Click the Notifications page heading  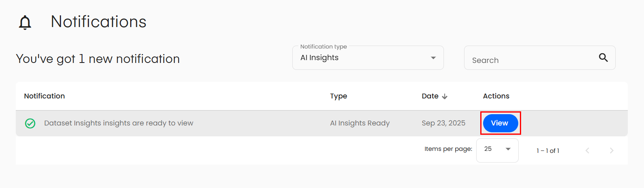point(99,22)
